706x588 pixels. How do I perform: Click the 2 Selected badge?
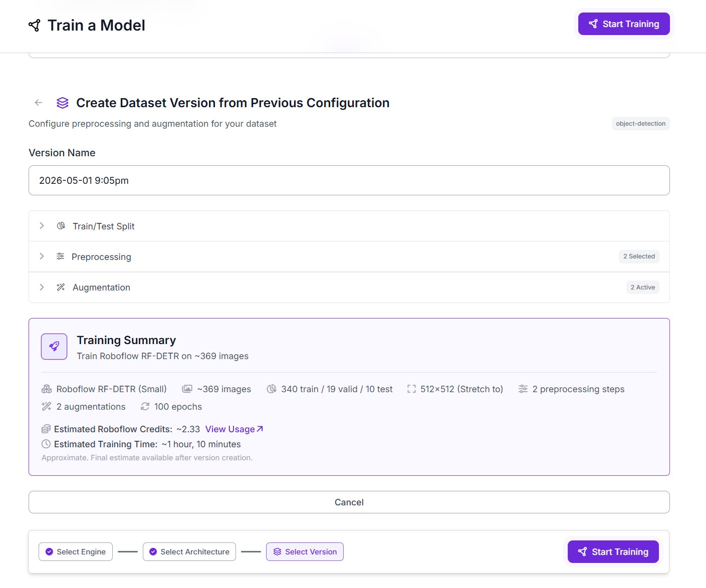[x=639, y=256]
